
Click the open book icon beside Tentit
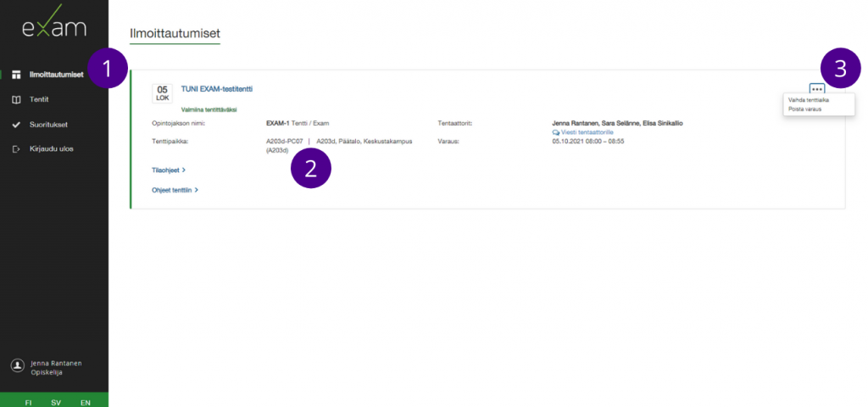pos(17,99)
